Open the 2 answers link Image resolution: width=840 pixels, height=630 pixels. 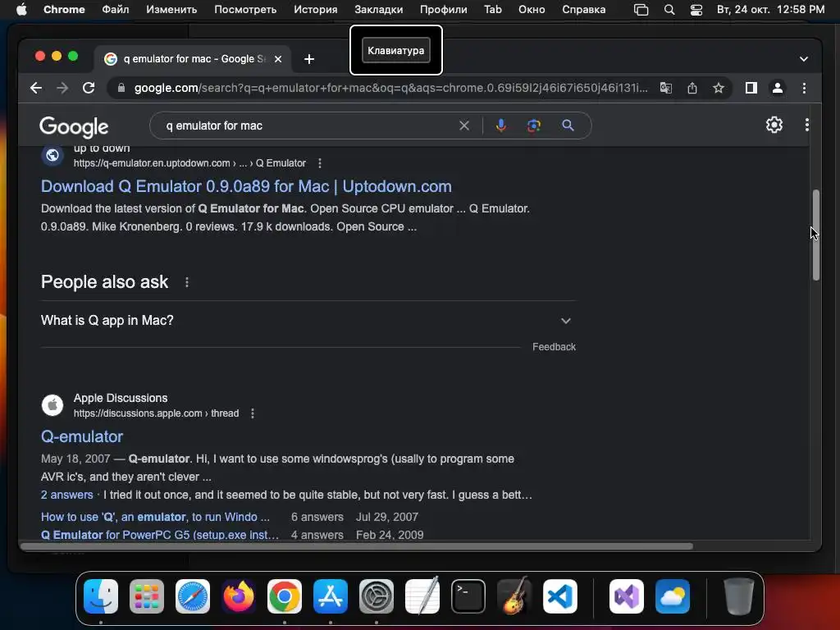click(67, 495)
